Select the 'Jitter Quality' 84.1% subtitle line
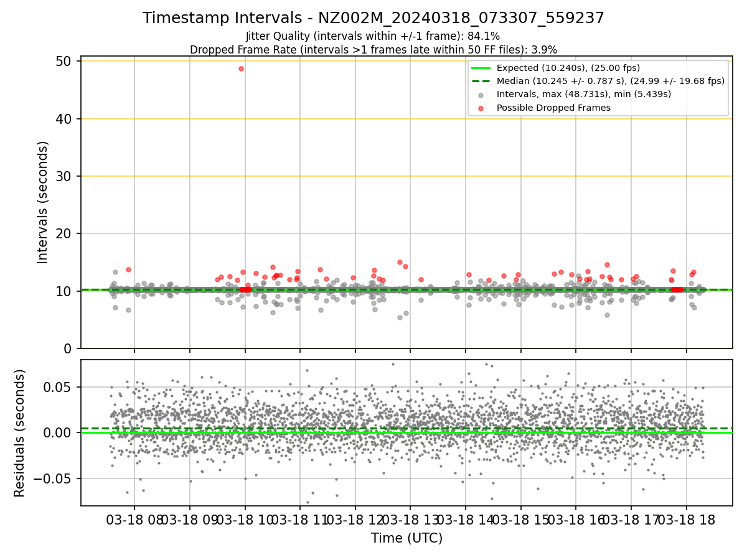 [373, 36]
